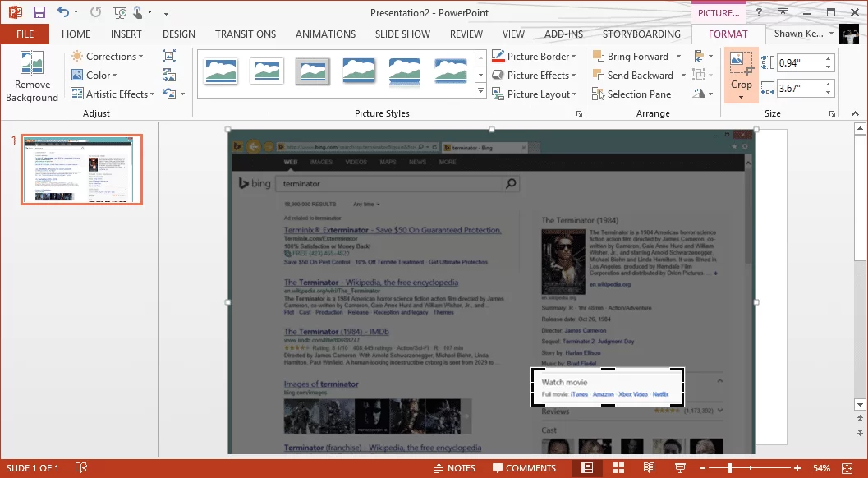The height and width of the screenshot is (478, 868).
Task: Switch to the HOME tab
Action: click(76, 34)
